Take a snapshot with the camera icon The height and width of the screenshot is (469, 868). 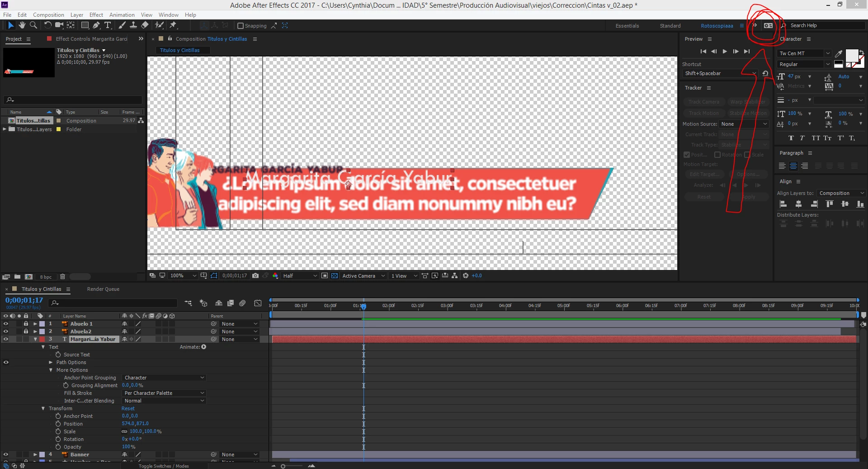[x=255, y=275]
